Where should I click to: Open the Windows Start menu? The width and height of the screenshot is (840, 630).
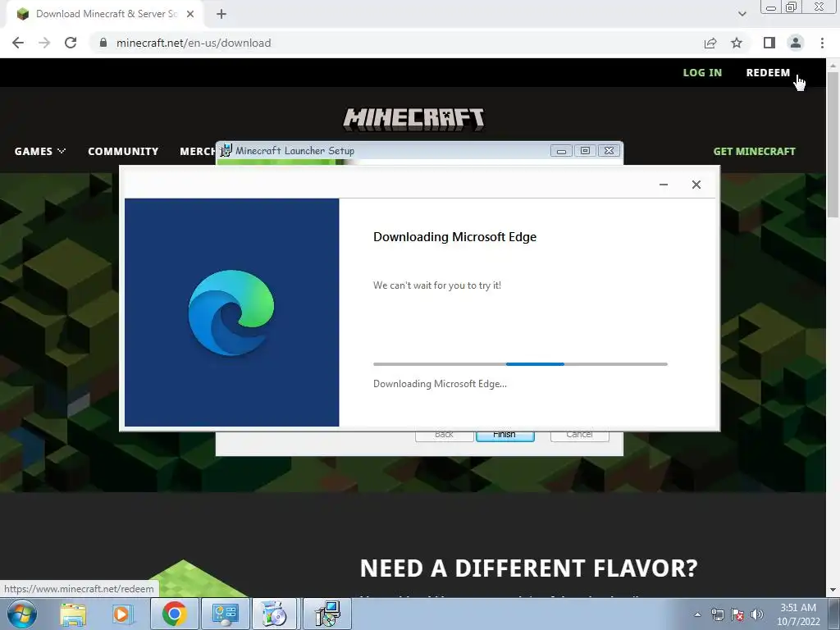[21, 614]
